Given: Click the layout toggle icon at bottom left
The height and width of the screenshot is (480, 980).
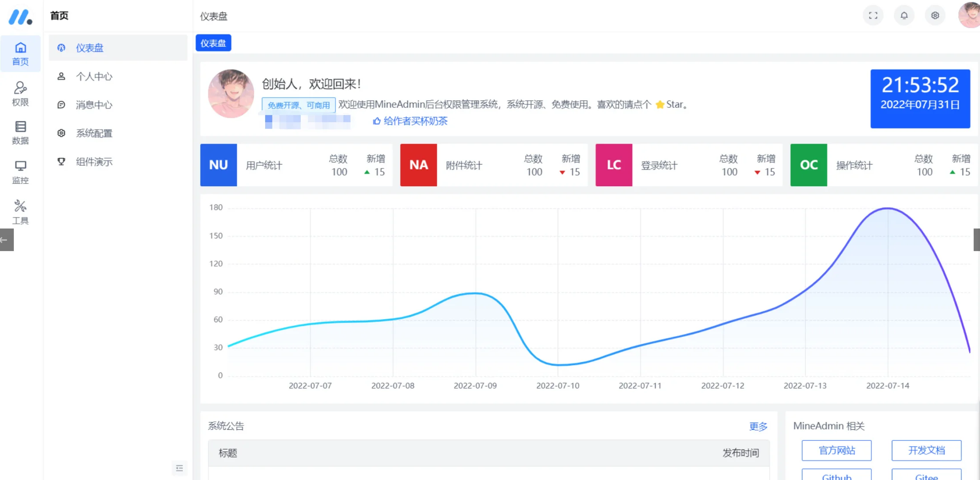Looking at the screenshot, I should coord(179,468).
